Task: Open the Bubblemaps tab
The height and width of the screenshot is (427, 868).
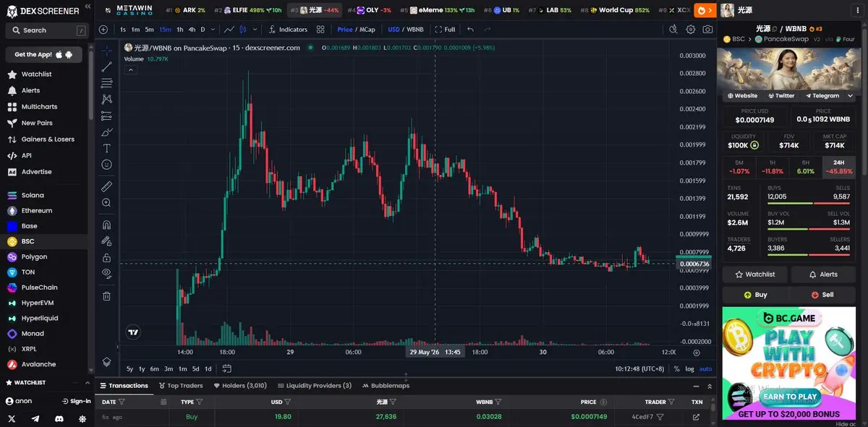Action: point(386,386)
